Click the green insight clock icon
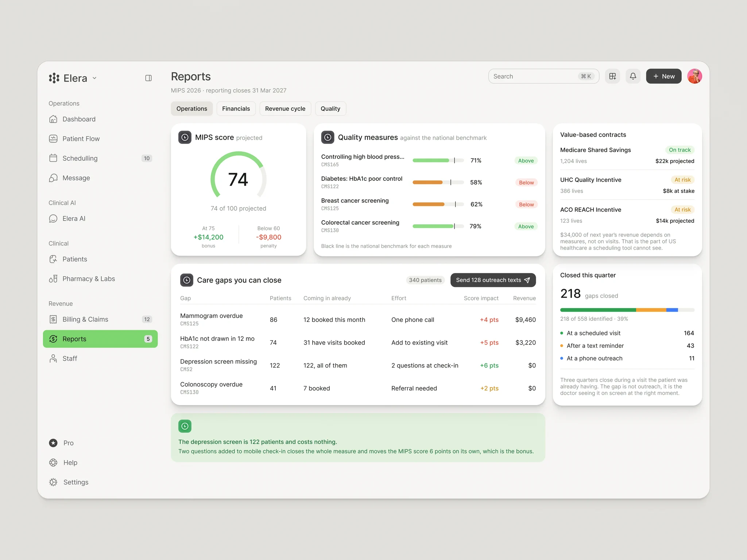This screenshot has width=747, height=560. (x=185, y=426)
